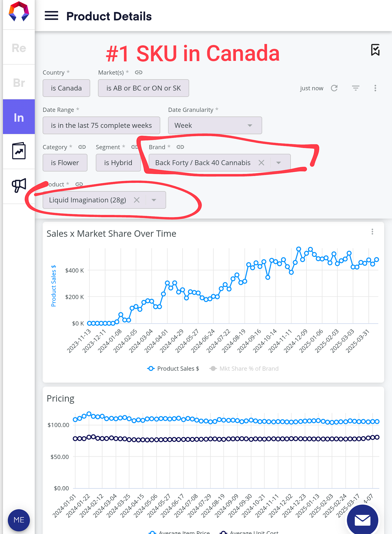
Task: Click the 'just now' refresh timestamp
Action: (311, 88)
